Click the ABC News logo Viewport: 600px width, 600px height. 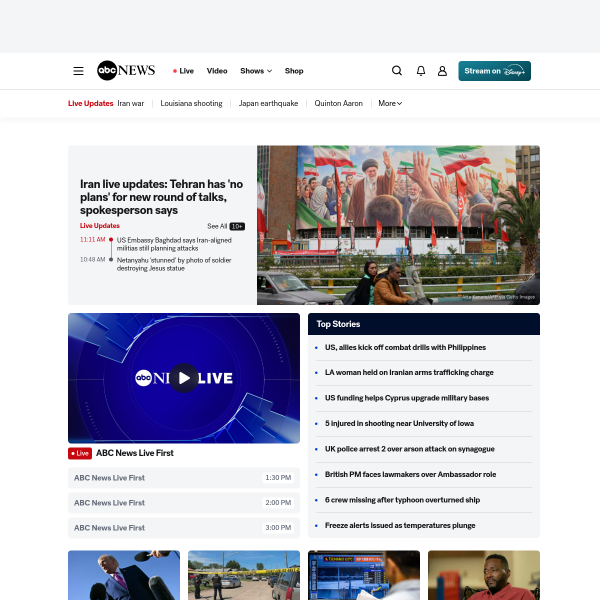[126, 70]
